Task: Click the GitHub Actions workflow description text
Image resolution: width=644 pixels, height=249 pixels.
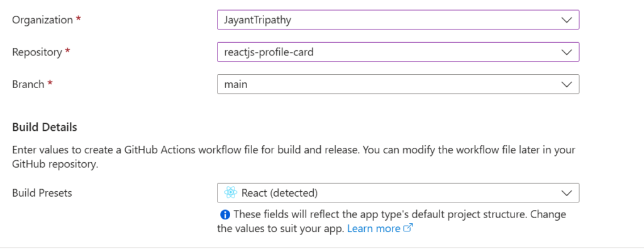Action: (294, 158)
